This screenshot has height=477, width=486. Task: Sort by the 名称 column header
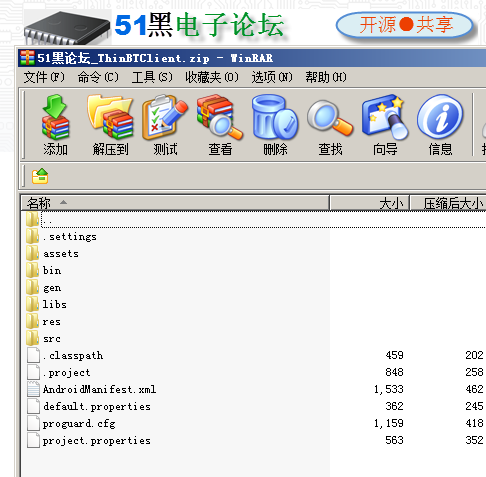coord(175,203)
